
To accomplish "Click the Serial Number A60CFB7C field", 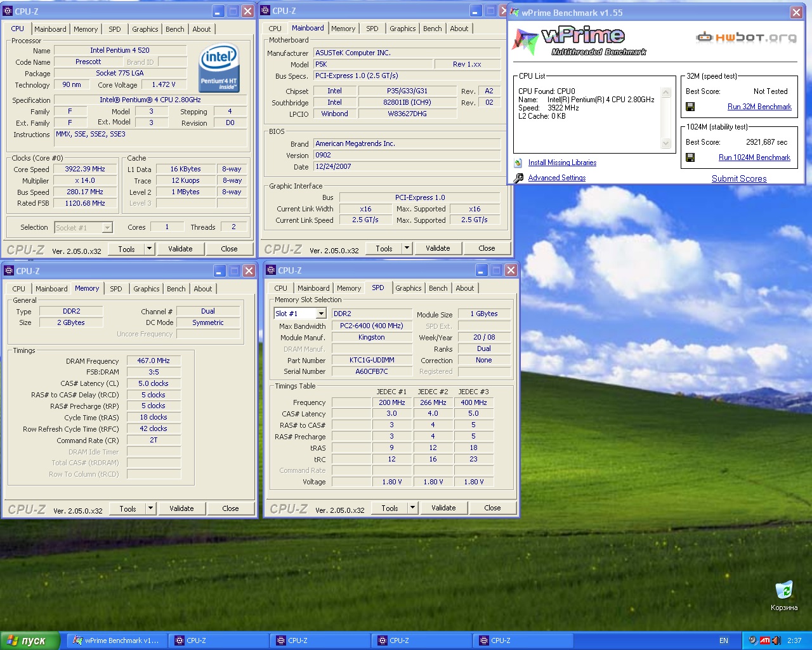I will [372, 371].
